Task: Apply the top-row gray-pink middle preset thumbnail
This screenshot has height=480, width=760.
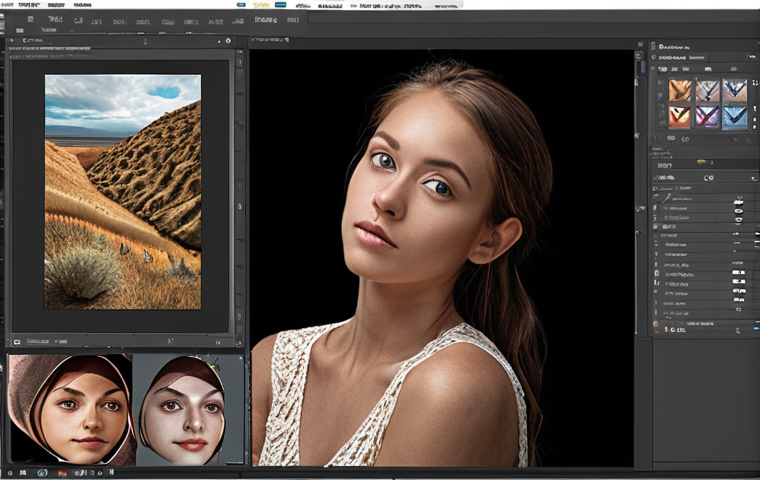Action: (x=707, y=90)
